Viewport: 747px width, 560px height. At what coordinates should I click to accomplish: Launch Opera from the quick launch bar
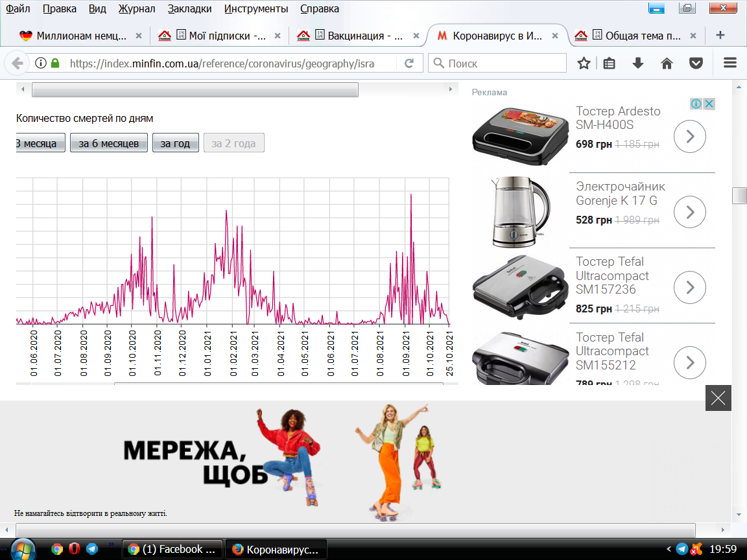tap(75, 549)
